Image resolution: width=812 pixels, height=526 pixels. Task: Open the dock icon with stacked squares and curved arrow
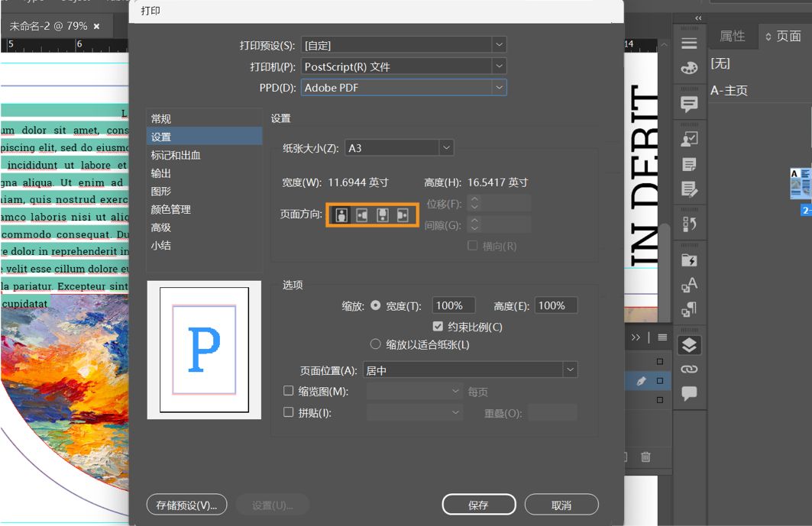click(x=689, y=224)
